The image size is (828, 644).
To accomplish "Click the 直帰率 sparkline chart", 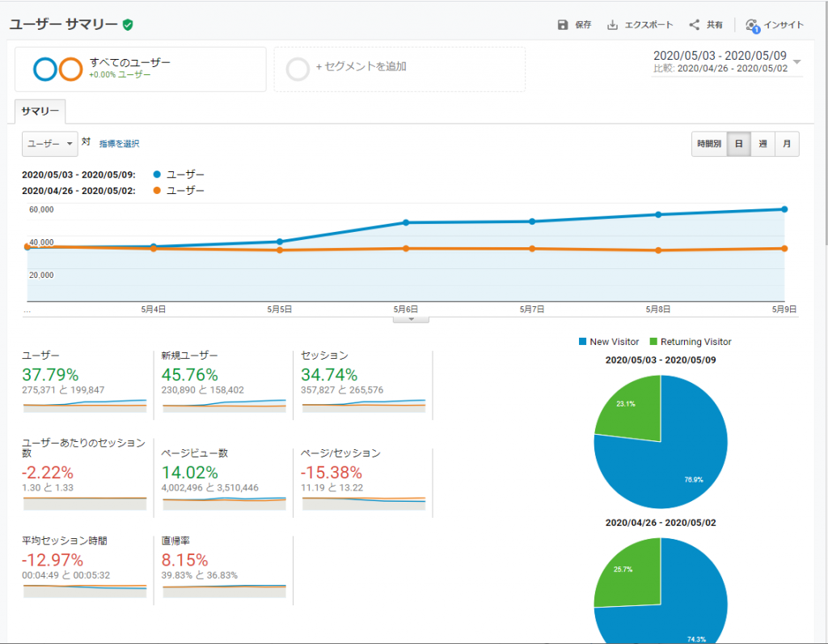I will pyautogui.click(x=224, y=591).
